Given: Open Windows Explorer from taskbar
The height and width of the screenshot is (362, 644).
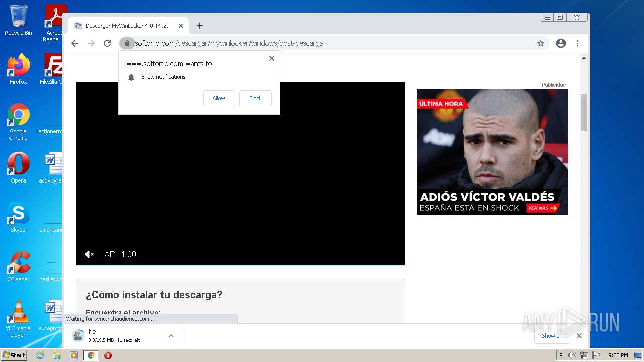Looking at the screenshot, I should pyautogui.click(x=57, y=355).
